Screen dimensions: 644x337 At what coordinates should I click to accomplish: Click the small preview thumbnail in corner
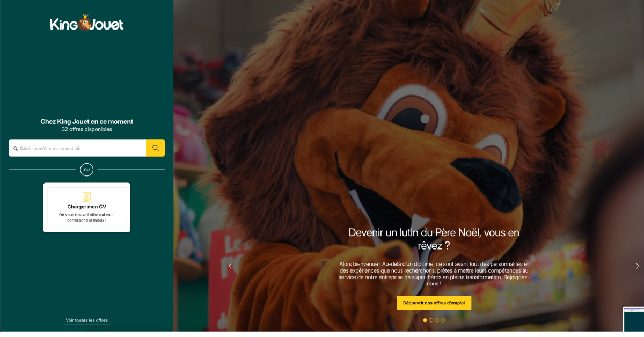[634, 319]
